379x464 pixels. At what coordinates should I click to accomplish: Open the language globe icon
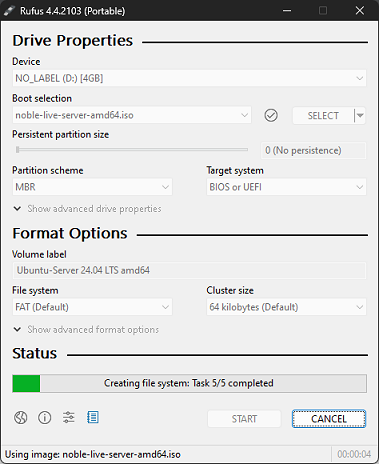(x=20, y=417)
